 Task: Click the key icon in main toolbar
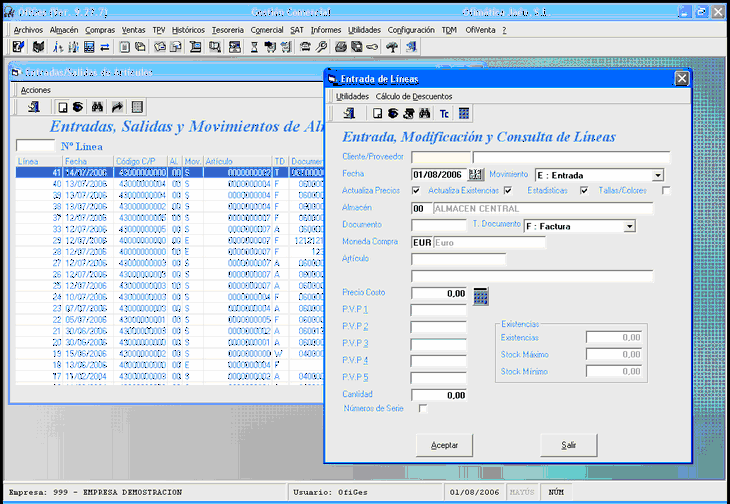(372, 47)
